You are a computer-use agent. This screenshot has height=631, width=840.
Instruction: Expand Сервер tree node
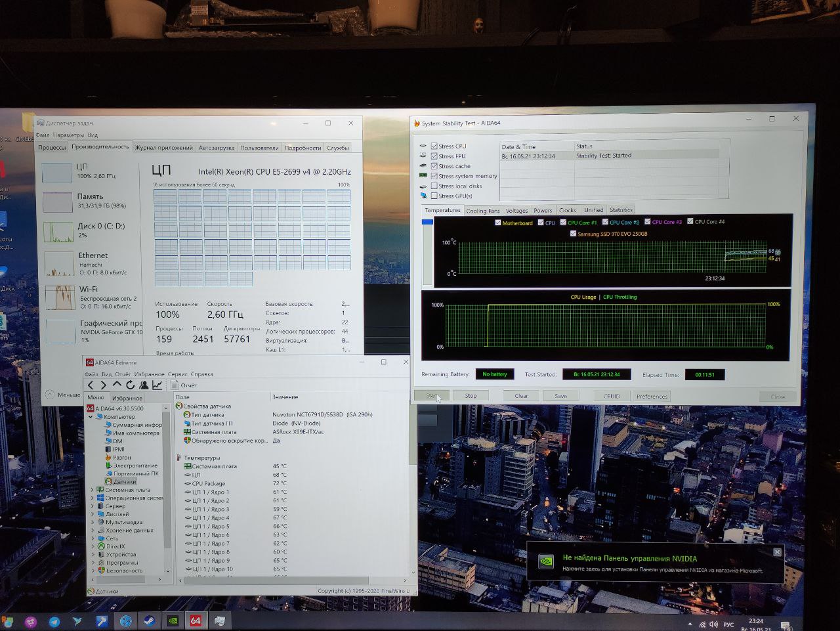[92, 506]
